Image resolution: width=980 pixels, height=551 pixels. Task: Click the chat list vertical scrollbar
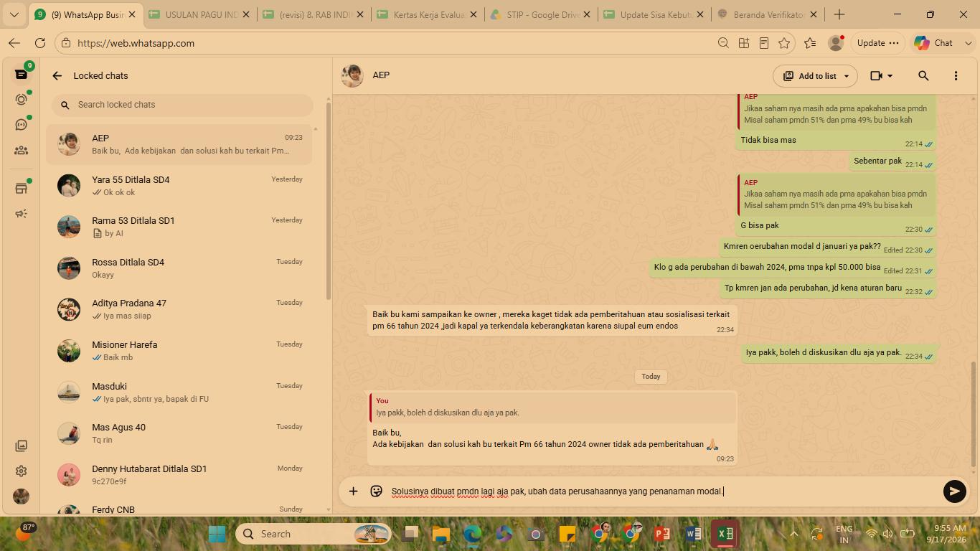[x=329, y=201]
